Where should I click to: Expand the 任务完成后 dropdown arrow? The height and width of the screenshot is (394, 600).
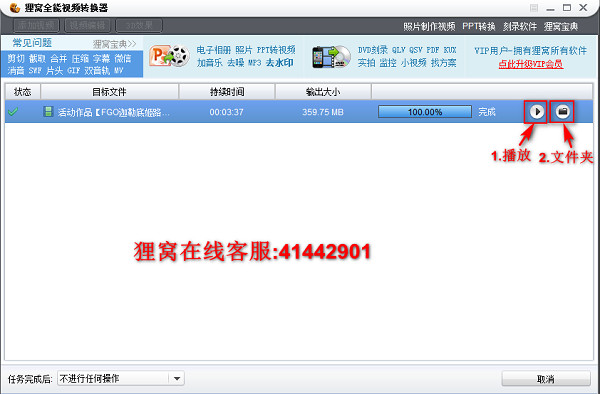[x=176, y=379]
